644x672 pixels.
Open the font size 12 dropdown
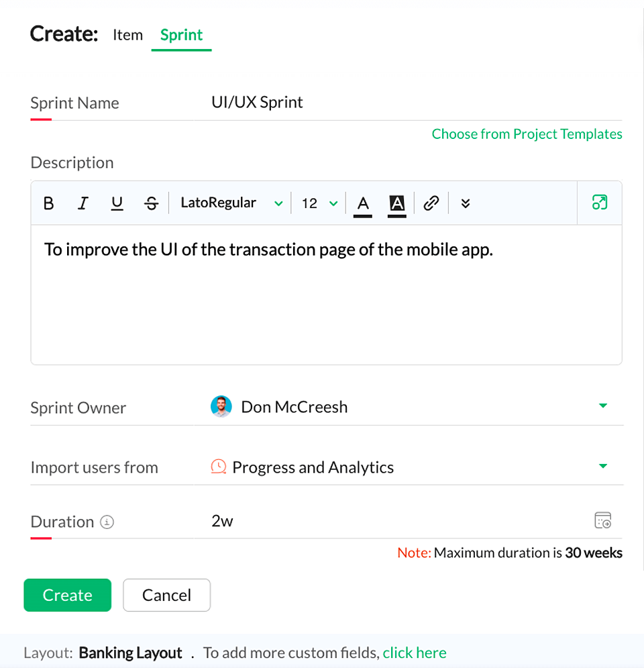pyautogui.click(x=319, y=203)
